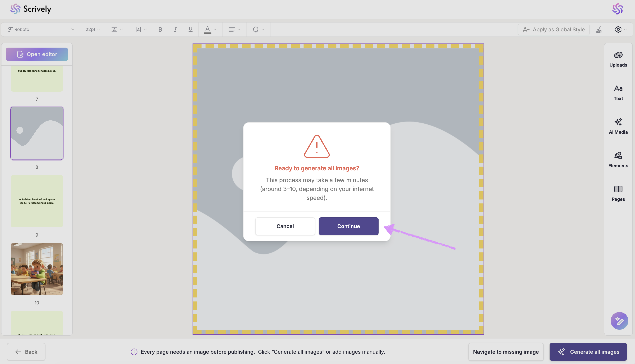The image size is (635, 364).
Task: Click the clear formatting broom icon
Action: tap(599, 30)
